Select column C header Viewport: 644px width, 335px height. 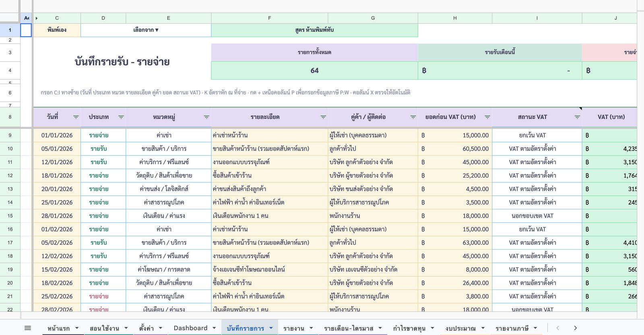pos(57,18)
